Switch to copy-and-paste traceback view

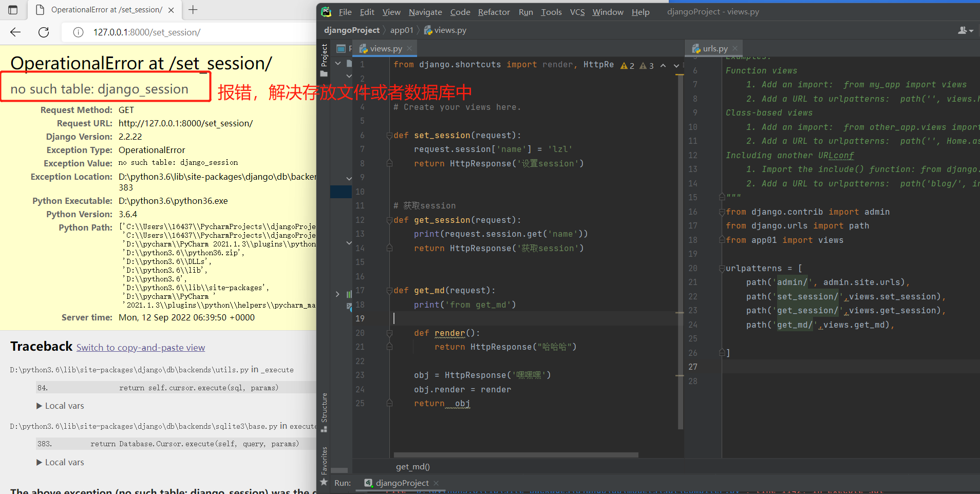click(x=141, y=348)
